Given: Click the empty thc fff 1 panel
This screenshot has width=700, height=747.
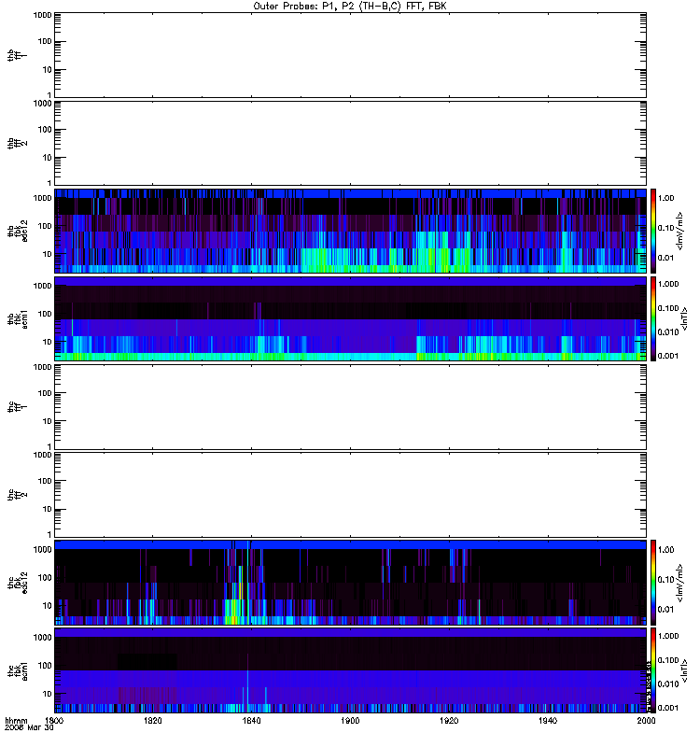Looking at the screenshot, I should pyautogui.click(x=350, y=407).
